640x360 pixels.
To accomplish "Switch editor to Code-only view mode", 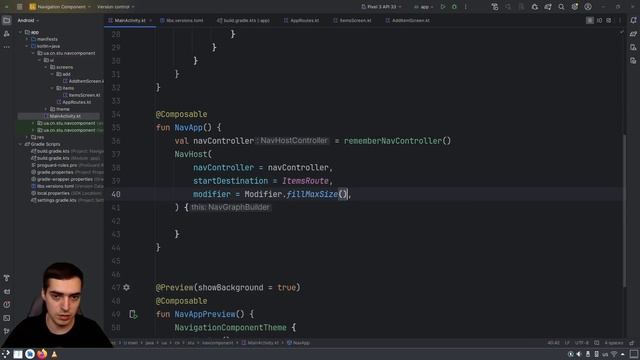I will point(590,20).
